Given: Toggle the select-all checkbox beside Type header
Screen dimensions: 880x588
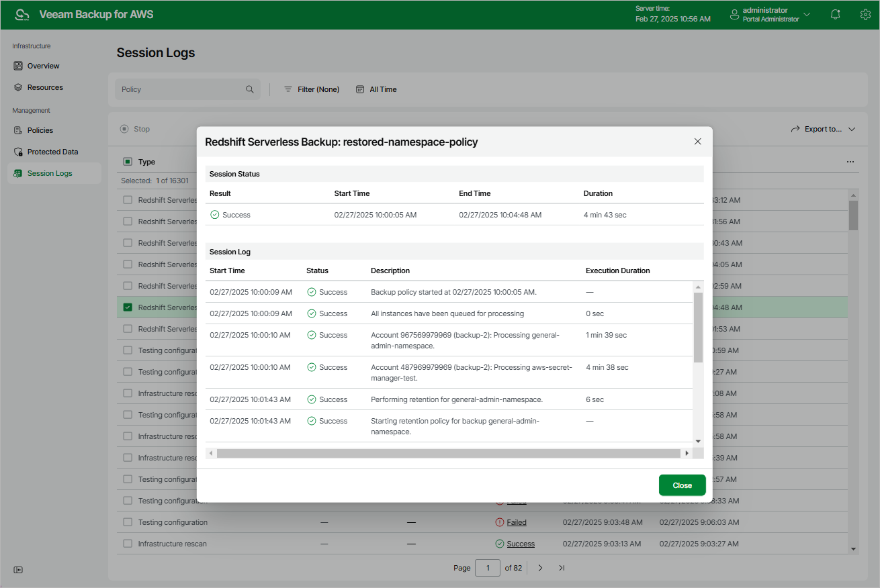Looking at the screenshot, I should coord(128,162).
